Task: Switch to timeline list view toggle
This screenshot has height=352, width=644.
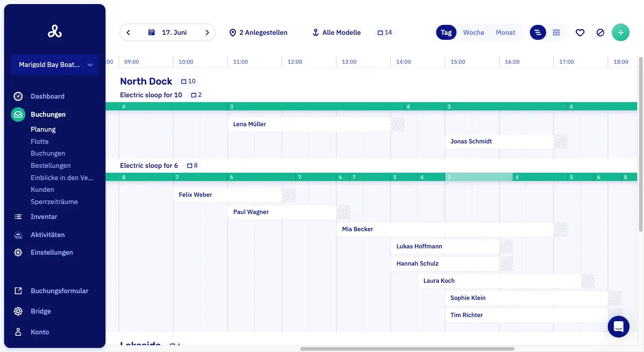Action: [538, 33]
